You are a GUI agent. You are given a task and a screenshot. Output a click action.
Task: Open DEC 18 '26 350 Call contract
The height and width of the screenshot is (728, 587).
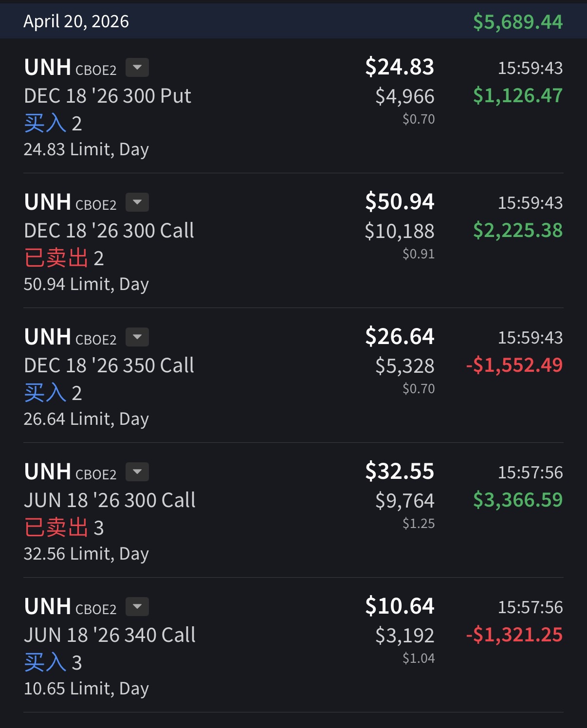pyautogui.click(x=109, y=365)
